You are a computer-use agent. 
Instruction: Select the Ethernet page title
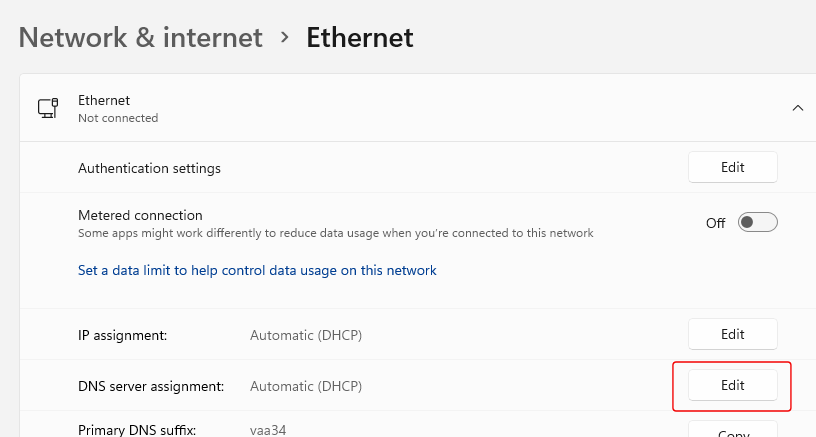tap(360, 37)
